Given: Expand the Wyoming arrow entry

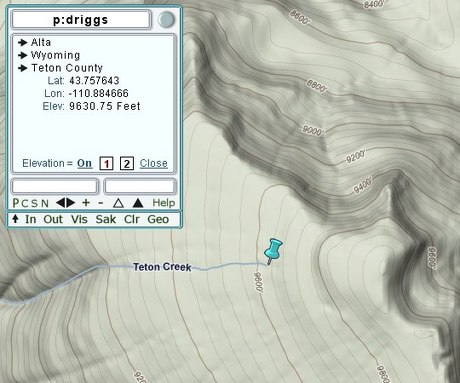Looking at the screenshot, I should coord(49,55).
